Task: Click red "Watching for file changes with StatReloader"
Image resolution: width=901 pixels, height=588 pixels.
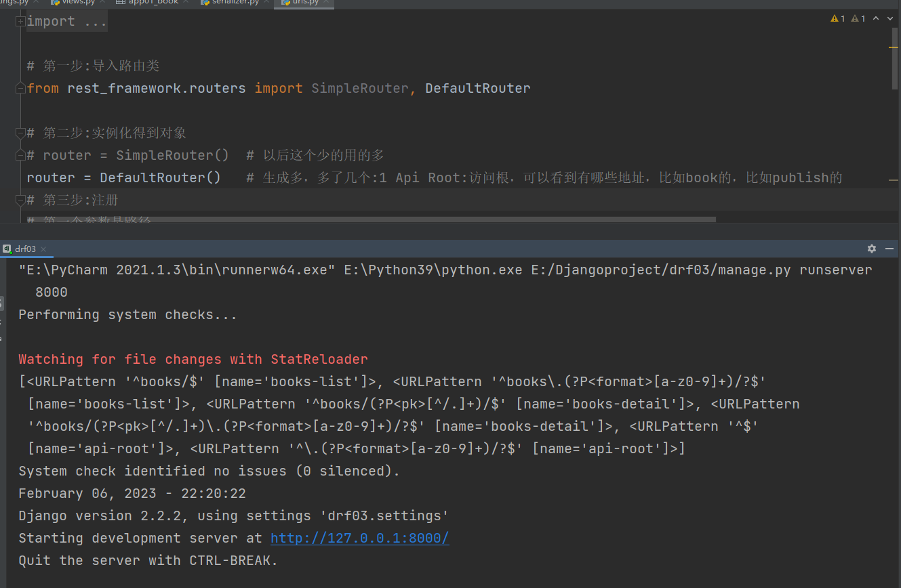Action: tap(193, 360)
